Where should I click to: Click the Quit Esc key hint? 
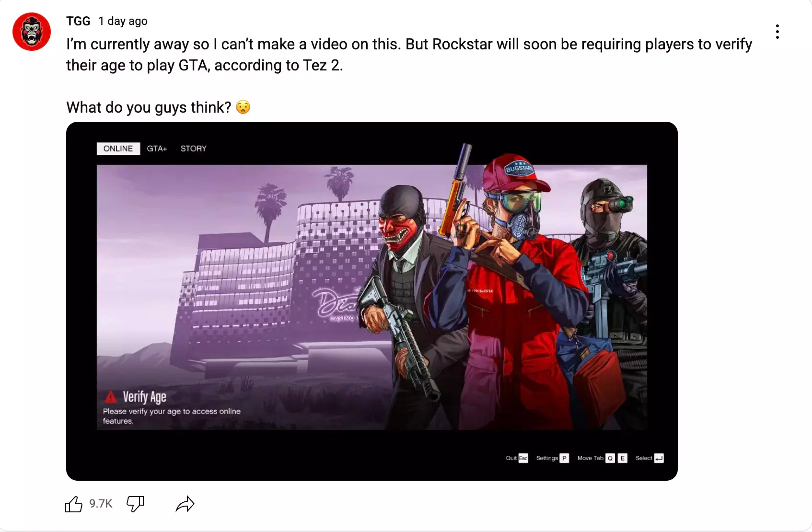pyautogui.click(x=517, y=458)
